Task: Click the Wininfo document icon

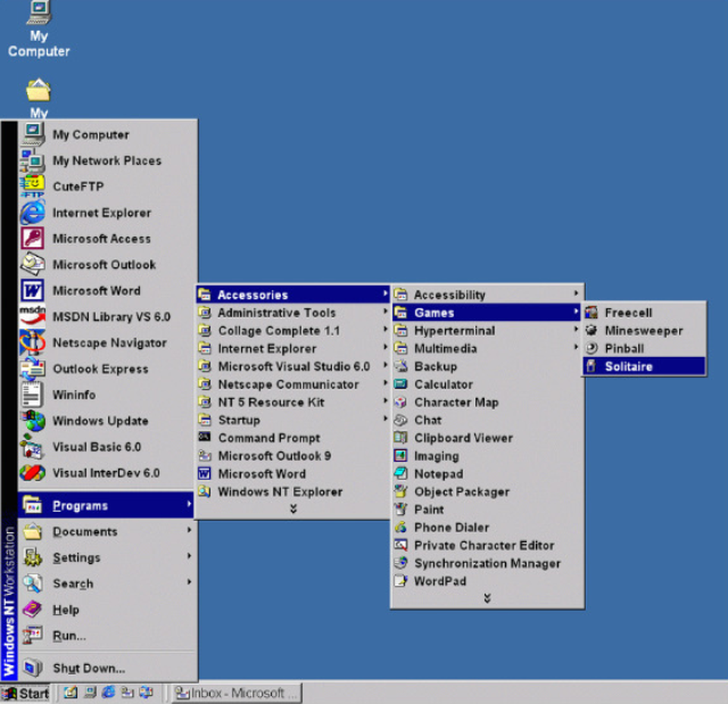Action: (32, 394)
